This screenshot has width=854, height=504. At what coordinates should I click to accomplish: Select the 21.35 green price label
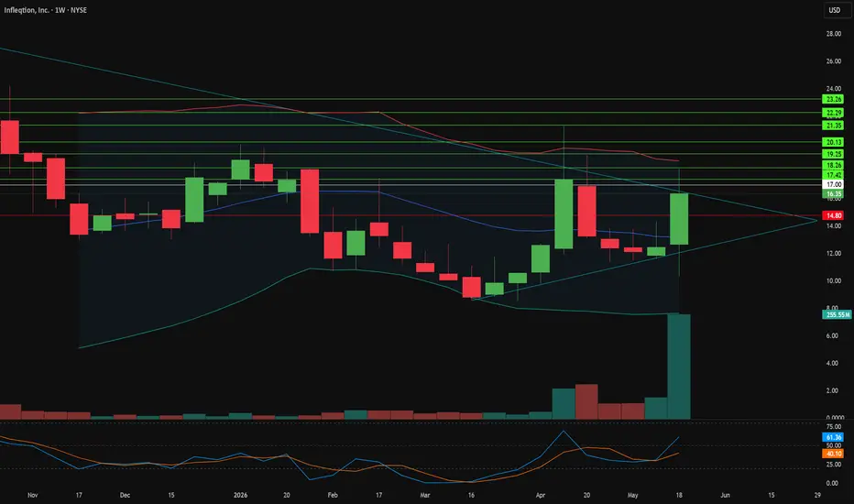coord(833,126)
